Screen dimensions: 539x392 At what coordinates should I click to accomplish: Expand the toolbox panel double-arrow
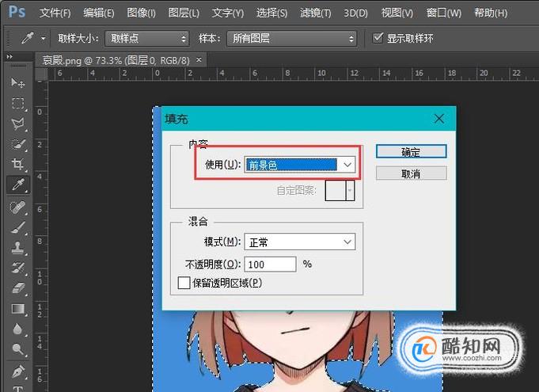[x=9, y=56]
